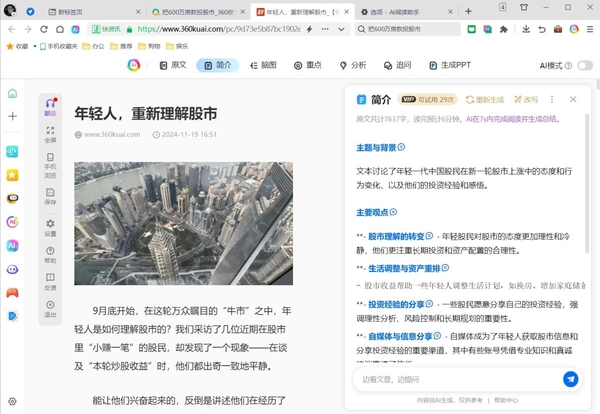Select the 重点 key points mode
This screenshot has width=600, height=414.
click(308, 65)
